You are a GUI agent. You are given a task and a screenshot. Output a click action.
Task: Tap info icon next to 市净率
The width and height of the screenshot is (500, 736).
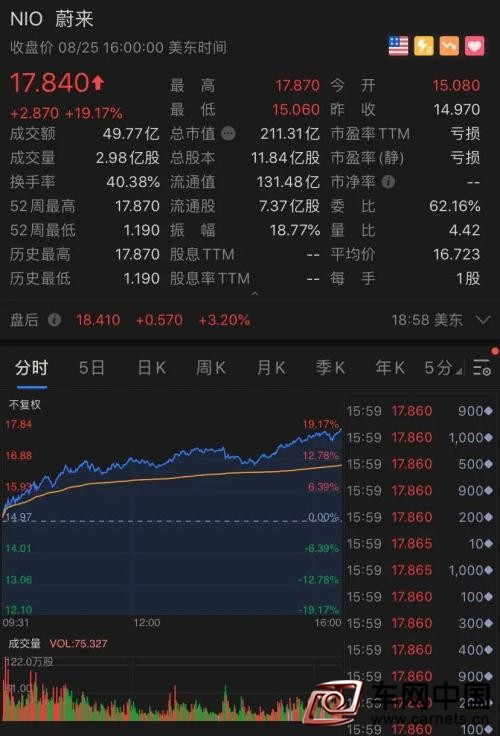388,182
